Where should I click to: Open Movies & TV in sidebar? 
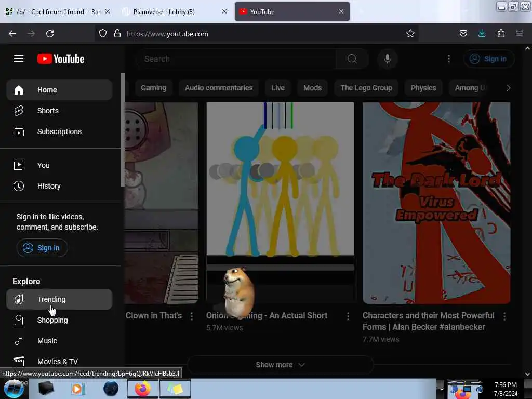(59, 362)
